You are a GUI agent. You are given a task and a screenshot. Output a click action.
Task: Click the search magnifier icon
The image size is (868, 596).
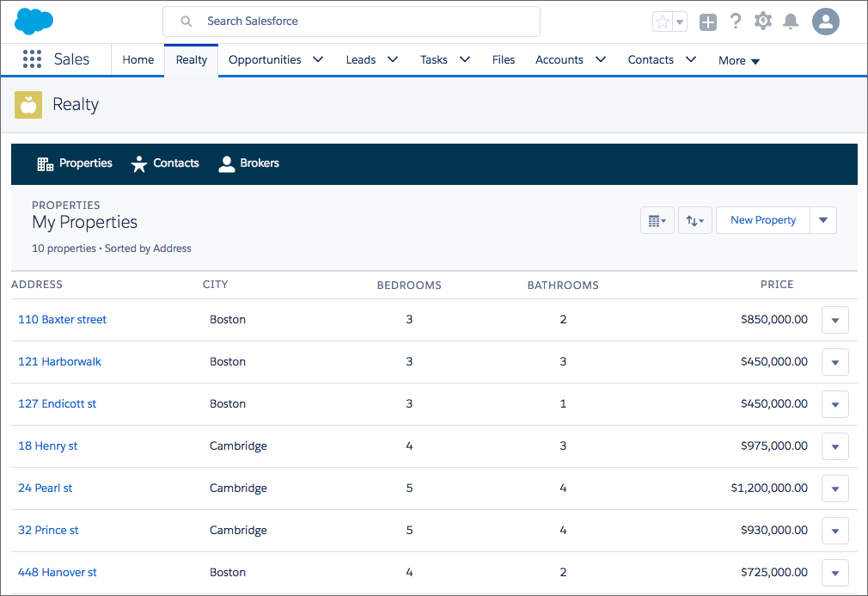click(x=186, y=22)
